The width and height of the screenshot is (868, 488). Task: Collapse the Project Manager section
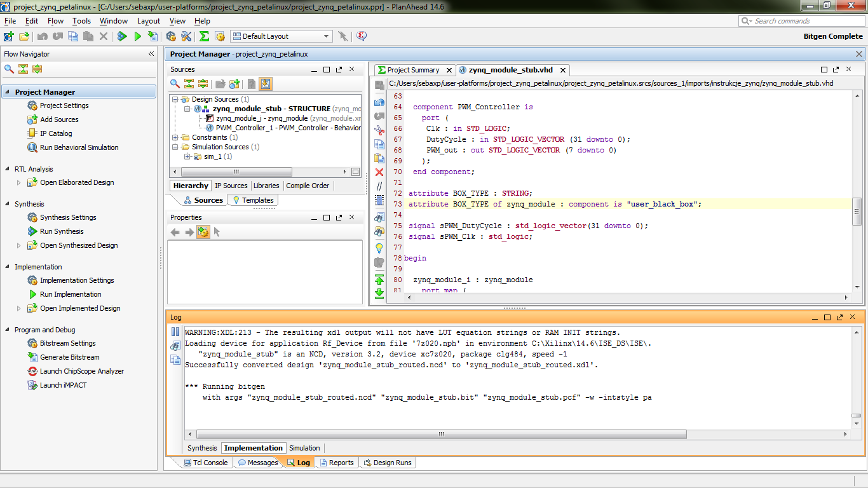click(8, 92)
